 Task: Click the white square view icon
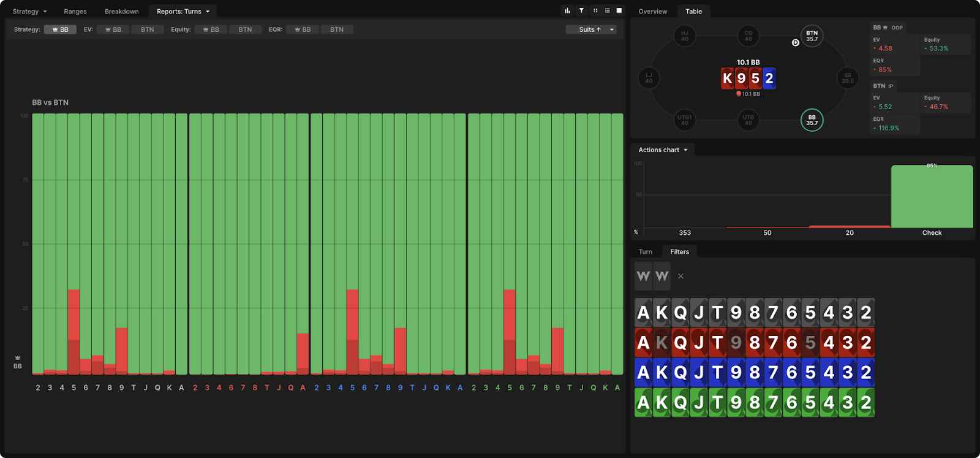[x=619, y=10]
